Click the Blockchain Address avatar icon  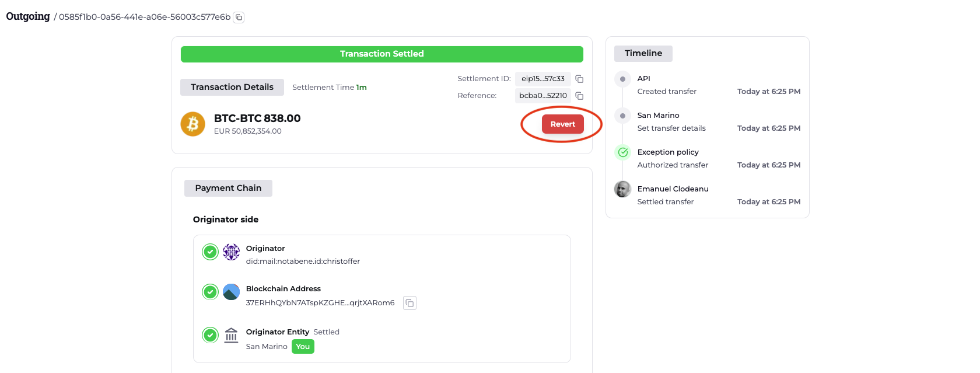[231, 292]
